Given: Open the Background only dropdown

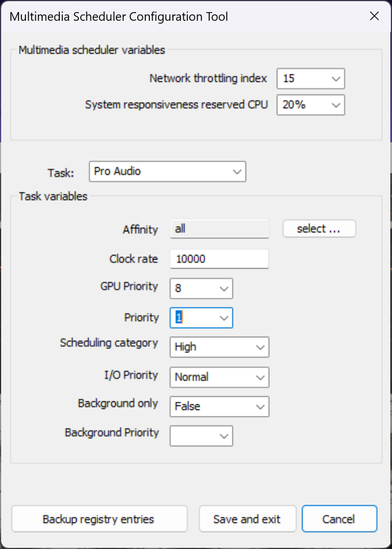Looking at the screenshot, I should coord(220,407).
